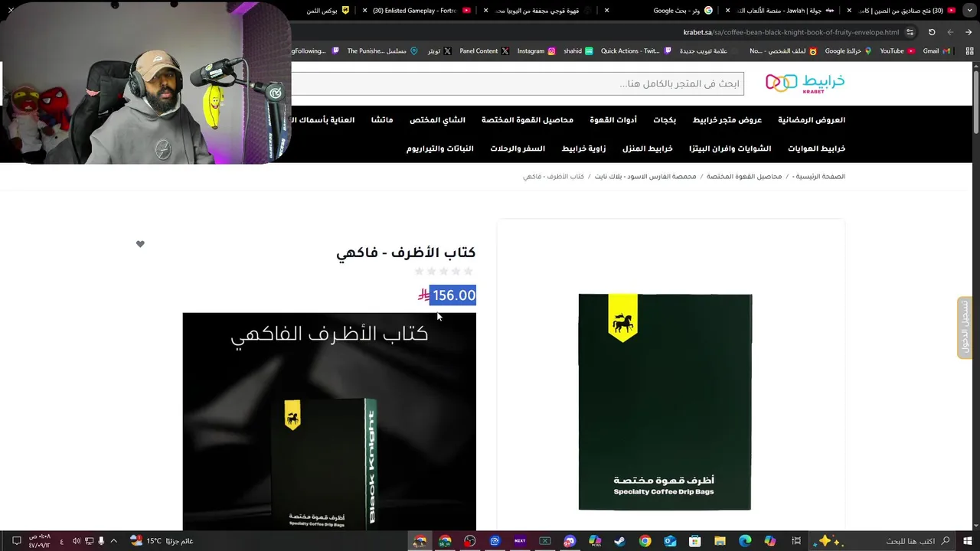
Task: Click the Krabet store logo
Action: tap(805, 83)
